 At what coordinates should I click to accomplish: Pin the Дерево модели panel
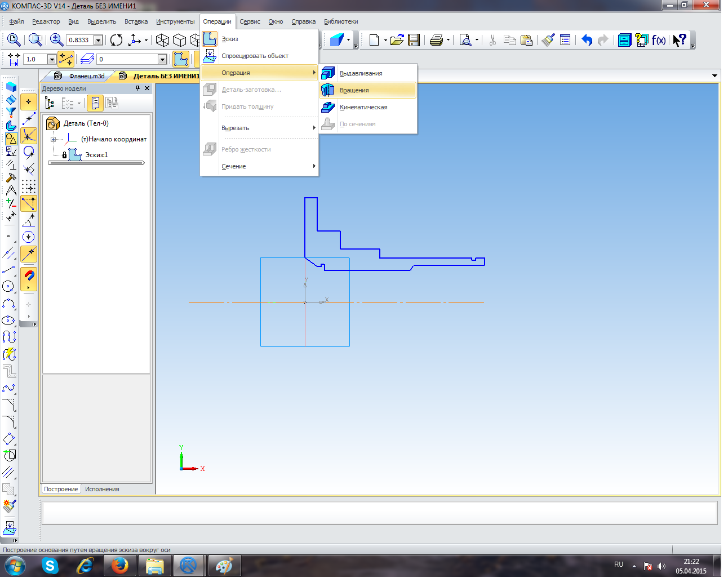[x=137, y=88]
